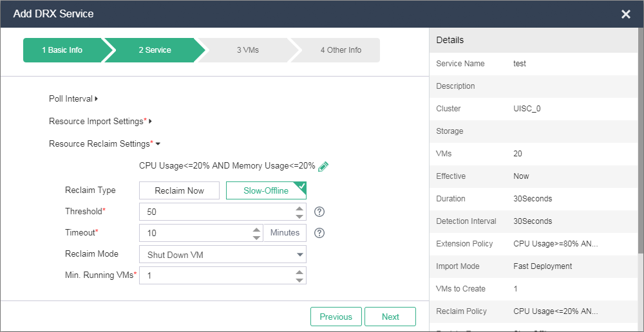Jump to step 3 VMs

(x=247, y=50)
